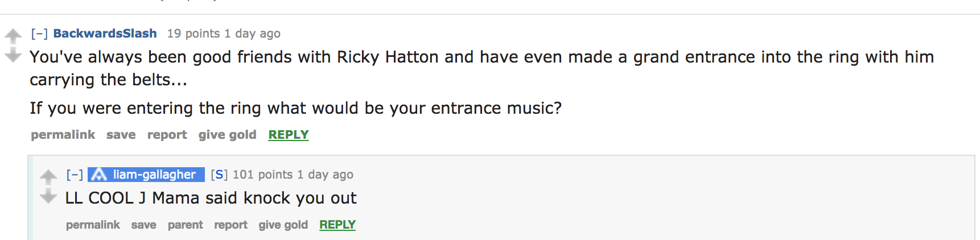The width and height of the screenshot is (980, 240).
Task: Click the [S] submitter tag
Action: point(219,175)
